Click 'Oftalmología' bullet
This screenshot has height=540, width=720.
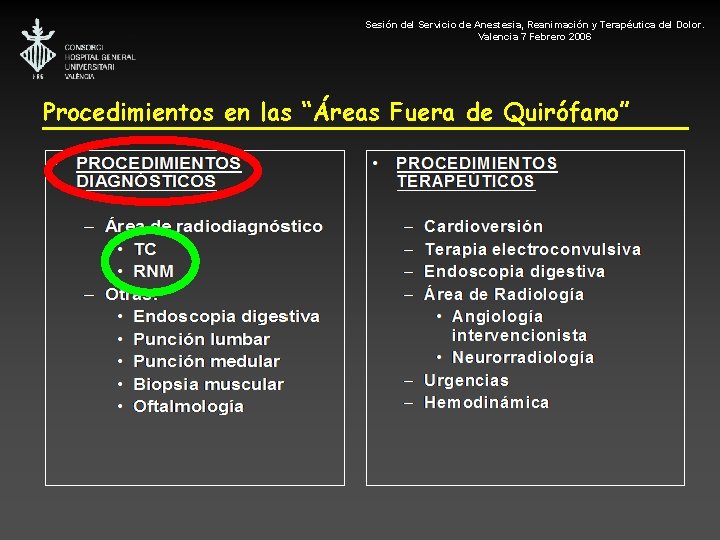click(188, 406)
